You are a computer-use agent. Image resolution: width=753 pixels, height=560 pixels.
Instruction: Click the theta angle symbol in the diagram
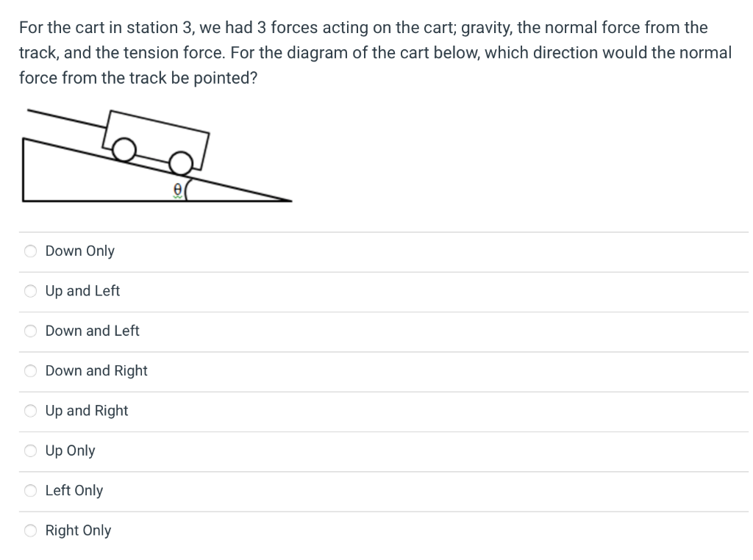tap(176, 189)
